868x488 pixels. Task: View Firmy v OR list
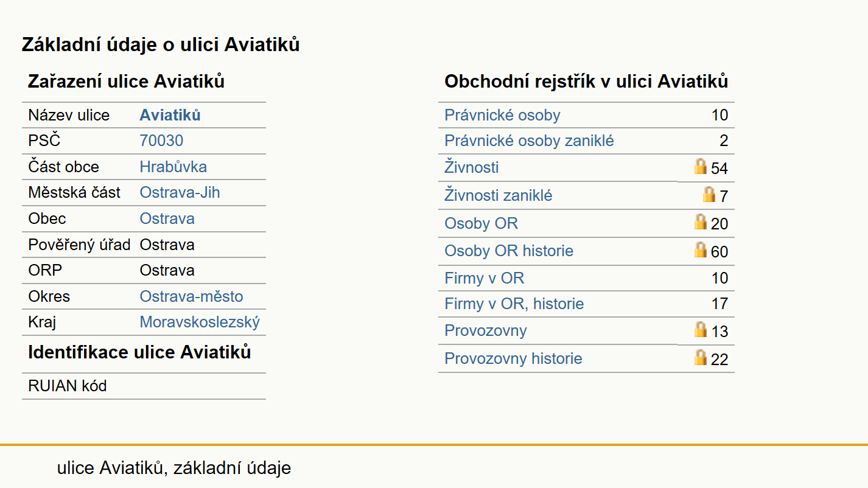[x=485, y=278]
